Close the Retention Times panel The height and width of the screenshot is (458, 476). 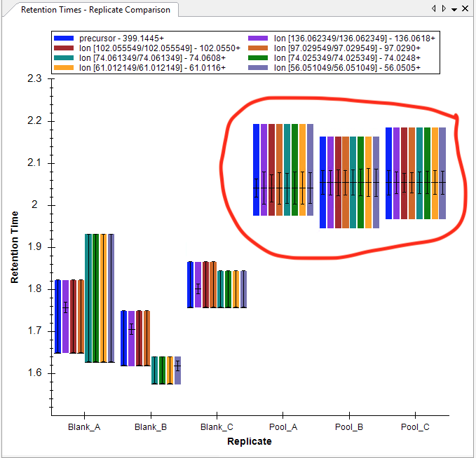click(x=465, y=8)
